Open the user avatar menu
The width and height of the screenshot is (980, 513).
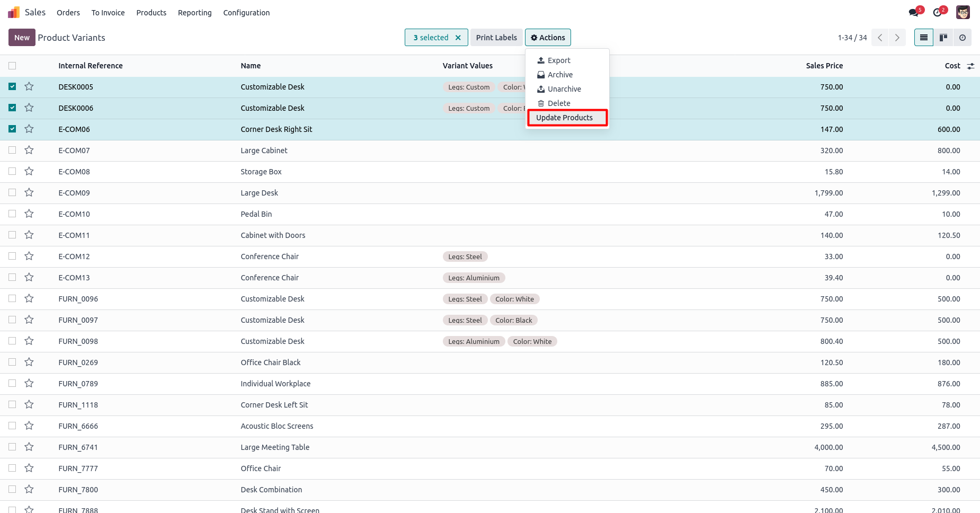(963, 12)
